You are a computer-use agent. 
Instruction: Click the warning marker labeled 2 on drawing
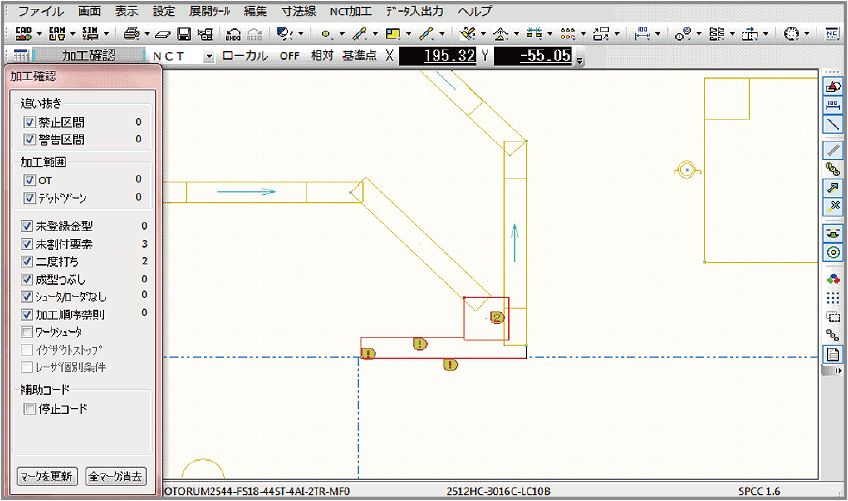click(x=497, y=318)
